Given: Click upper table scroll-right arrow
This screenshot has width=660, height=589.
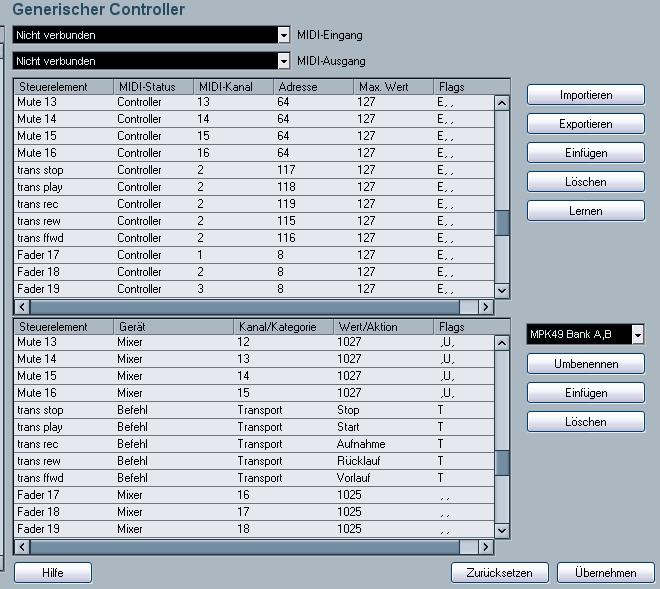Looking at the screenshot, I should click(486, 307).
